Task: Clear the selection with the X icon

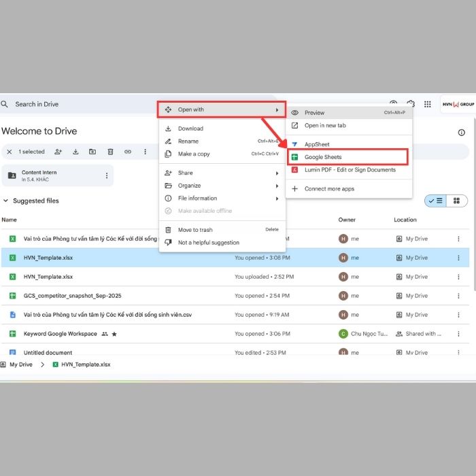Action: click(10, 152)
